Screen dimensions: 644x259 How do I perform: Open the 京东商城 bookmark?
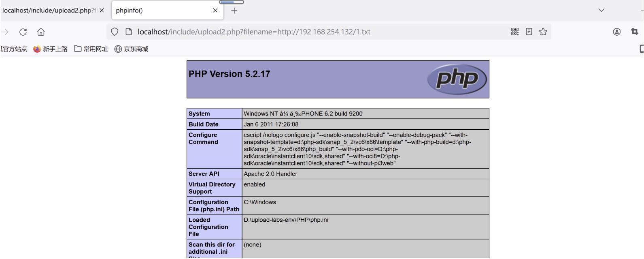132,49
